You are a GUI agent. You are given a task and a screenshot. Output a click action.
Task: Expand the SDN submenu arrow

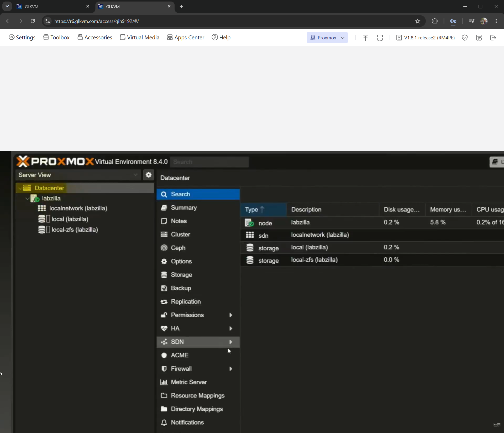(x=231, y=342)
